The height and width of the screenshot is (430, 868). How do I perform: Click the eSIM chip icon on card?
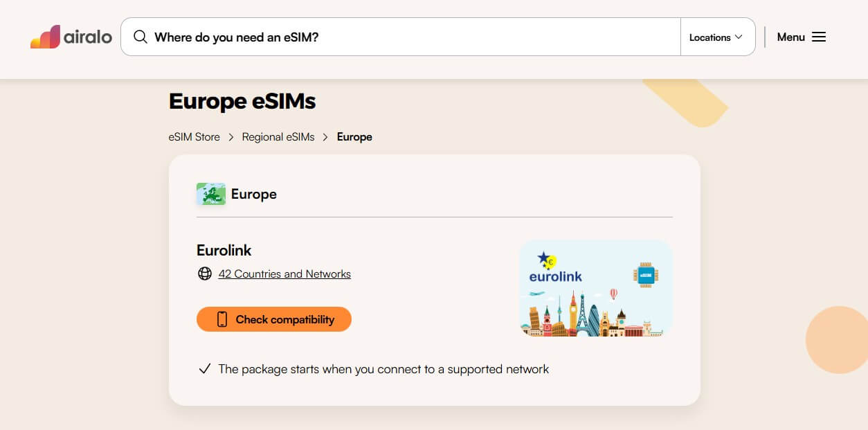(645, 275)
